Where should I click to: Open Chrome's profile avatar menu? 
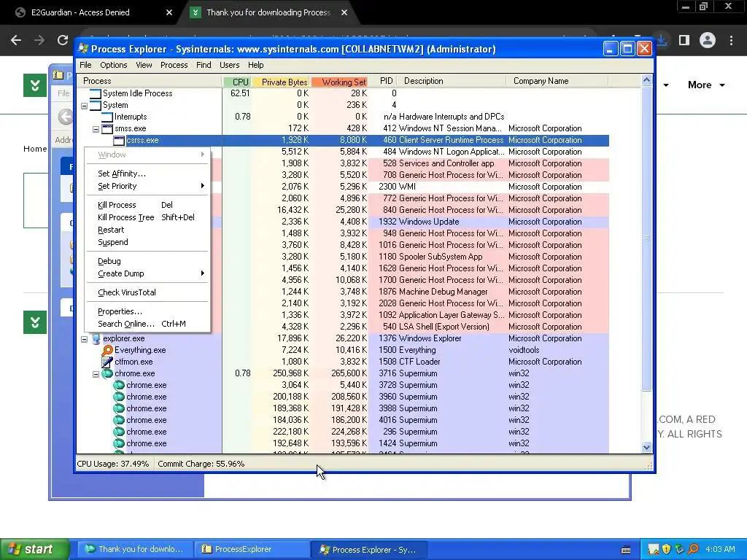click(x=708, y=40)
